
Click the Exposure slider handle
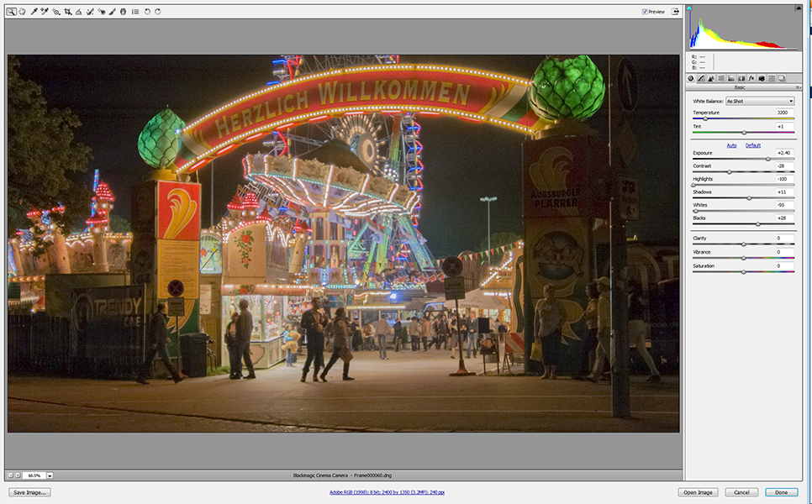coord(768,159)
